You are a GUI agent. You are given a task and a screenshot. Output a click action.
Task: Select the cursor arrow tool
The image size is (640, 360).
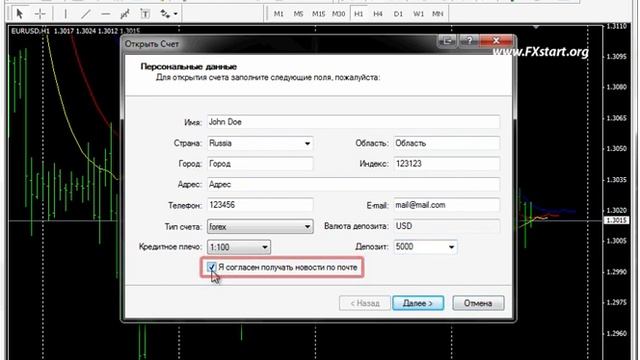coord(19,14)
